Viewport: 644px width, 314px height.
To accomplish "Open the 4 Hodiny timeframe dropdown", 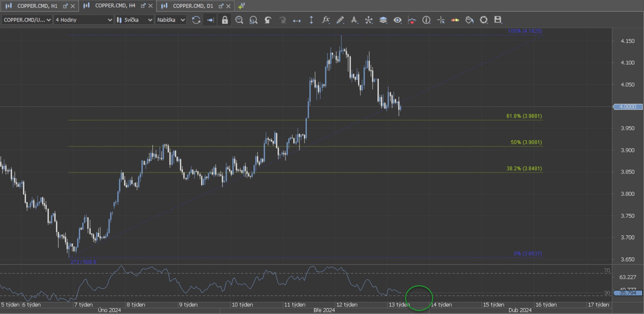I will 84,20.
